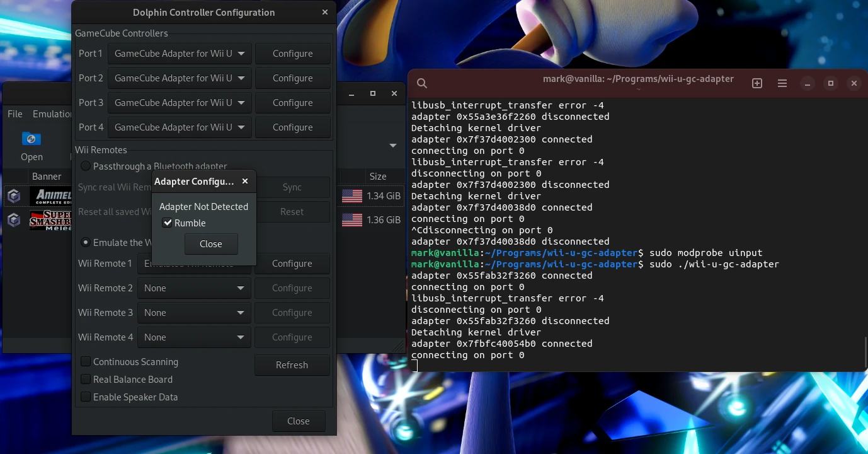Click the 1.36 GiB size cell
The height and width of the screenshot is (454, 868).
click(384, 220)
